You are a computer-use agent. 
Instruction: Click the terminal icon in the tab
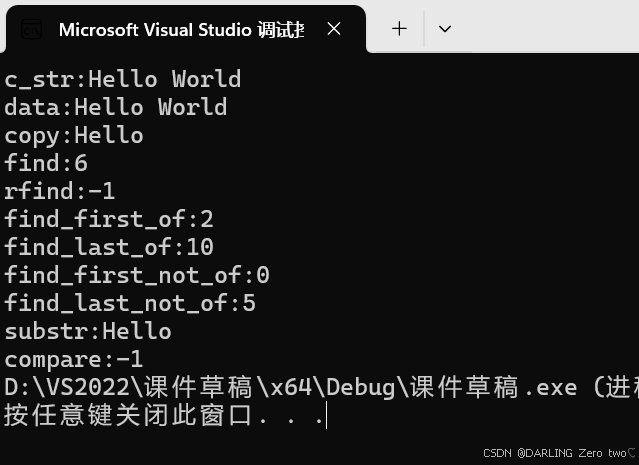pos(31,30)
